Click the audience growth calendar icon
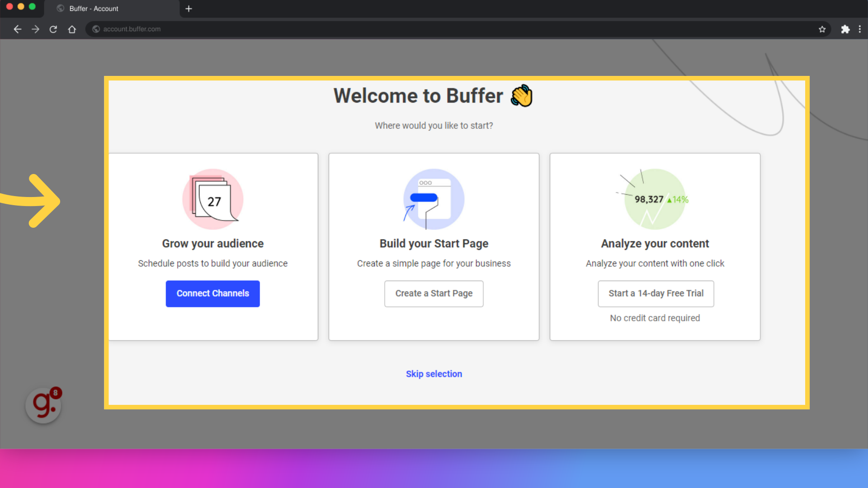Screen dimensions: 868x488 [213, 200]
